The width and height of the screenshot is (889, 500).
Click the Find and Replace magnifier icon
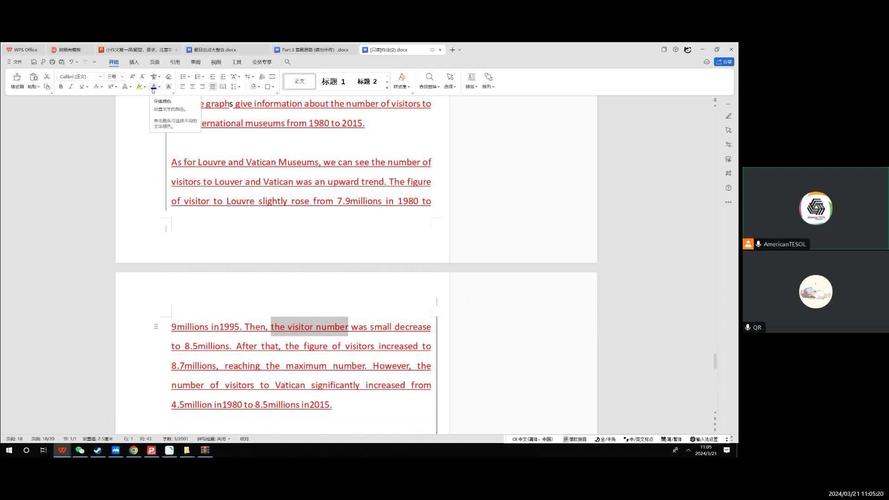429,77
